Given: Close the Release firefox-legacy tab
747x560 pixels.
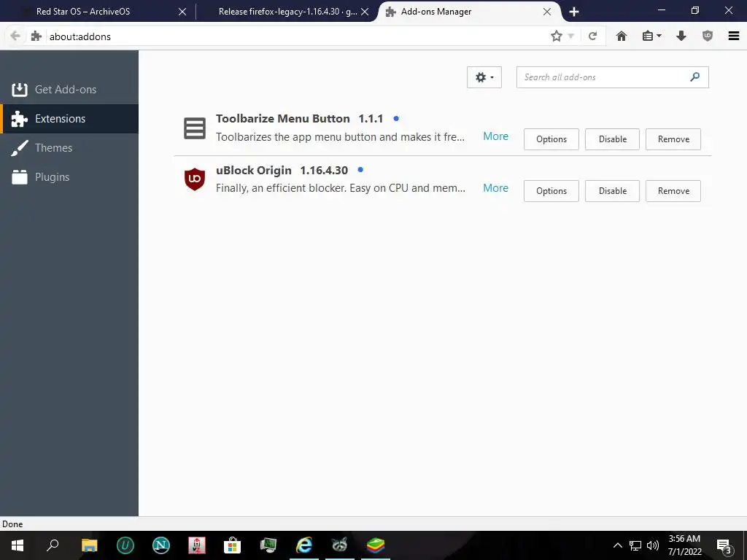Looking at the screenshot, I should pyautogui.click(x=365, y=12).
